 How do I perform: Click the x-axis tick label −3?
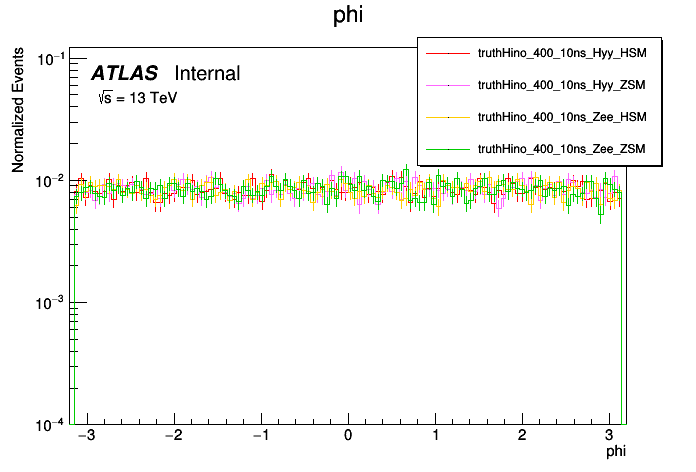87,436
